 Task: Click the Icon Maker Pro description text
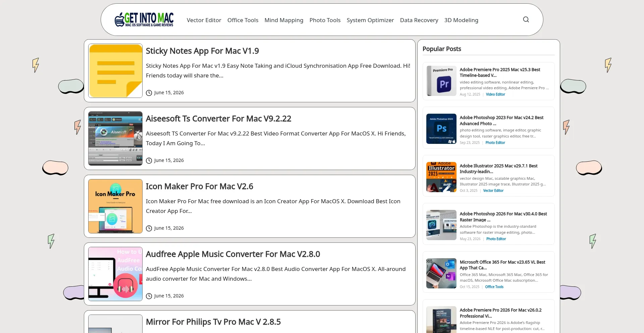273,206
